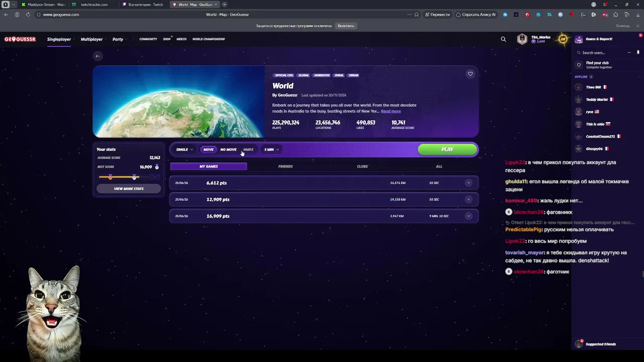Image resolution: width=644 pixels, height=362 pixels.
Task: Open the Merch nav link
Action: pos(182,39)
